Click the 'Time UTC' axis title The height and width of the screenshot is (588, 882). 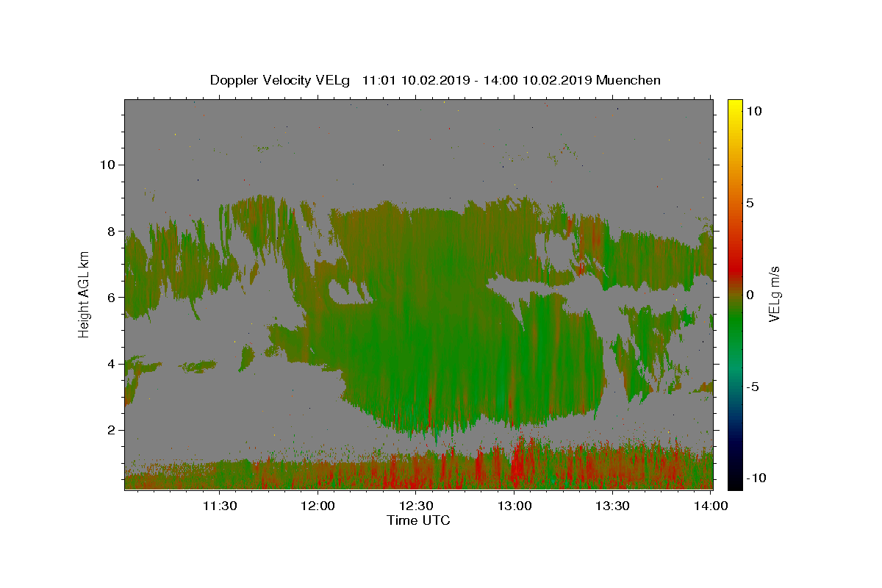[418, 520]
